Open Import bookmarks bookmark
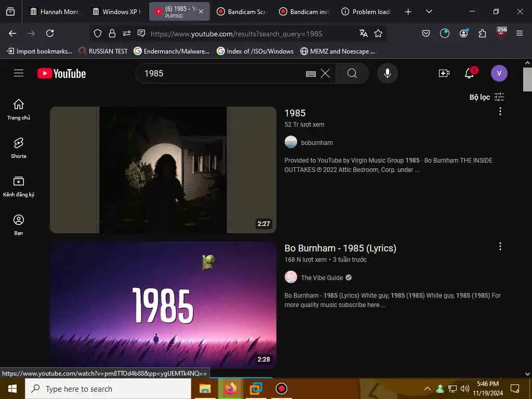Screen dimensions: 532x399 pyautogui.click(x=39, y=51)
